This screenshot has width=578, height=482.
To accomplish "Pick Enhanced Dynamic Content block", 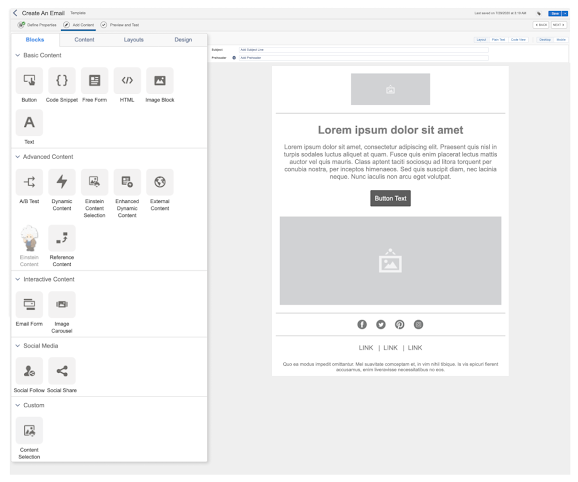I will tap(127, 182).
